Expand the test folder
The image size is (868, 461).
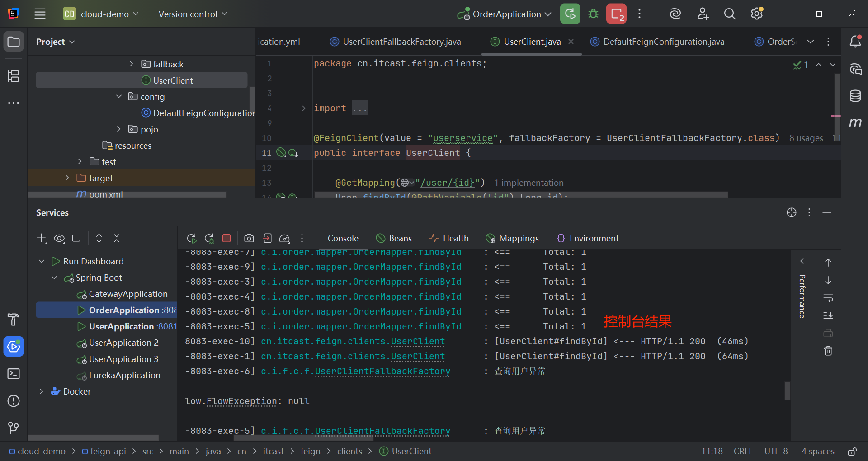point(80,161)
